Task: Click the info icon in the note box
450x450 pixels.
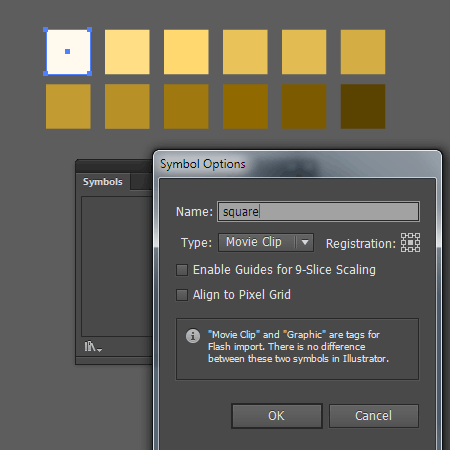Action: [193, 336]
